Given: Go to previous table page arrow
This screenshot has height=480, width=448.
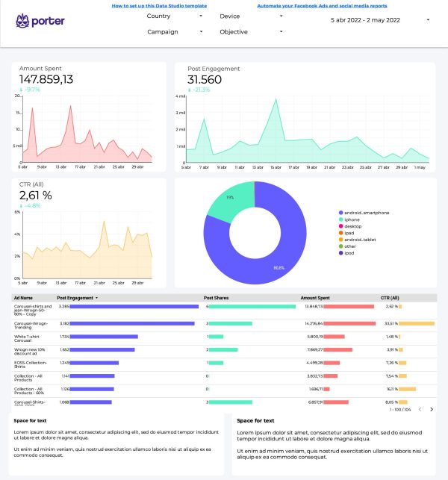Looking at the screenshot, I should click(x=420, y=409).
